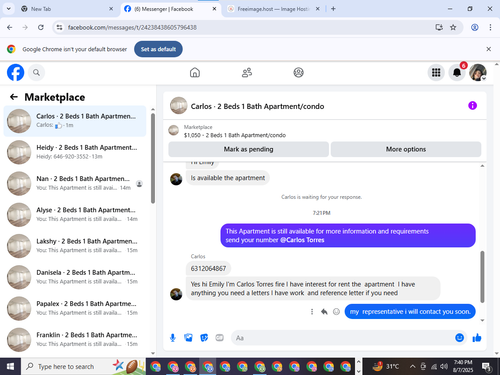Open the Carlos conversation in Marketplace list
The width and height of the screenshot is (500, 375).
point(75,121)
